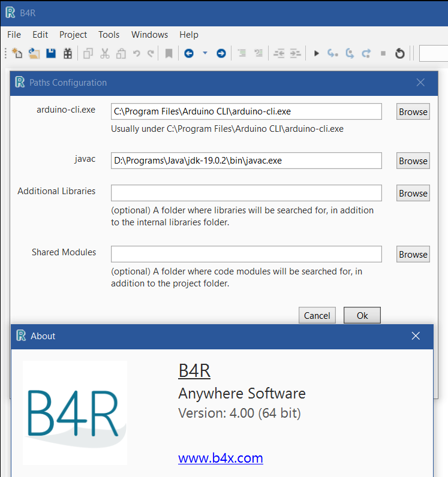Close the About dialog

tap(416, 336)
